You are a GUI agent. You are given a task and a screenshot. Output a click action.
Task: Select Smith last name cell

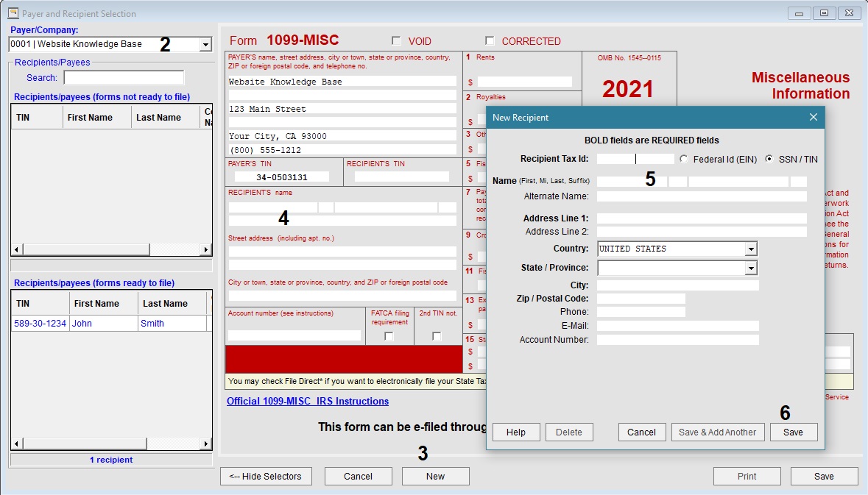tap(172, 324)
